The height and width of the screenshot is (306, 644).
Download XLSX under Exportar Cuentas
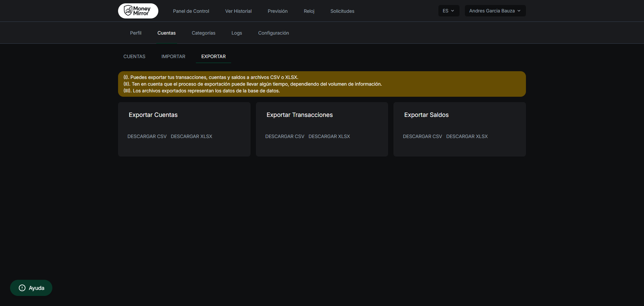(x=191, y=136)
